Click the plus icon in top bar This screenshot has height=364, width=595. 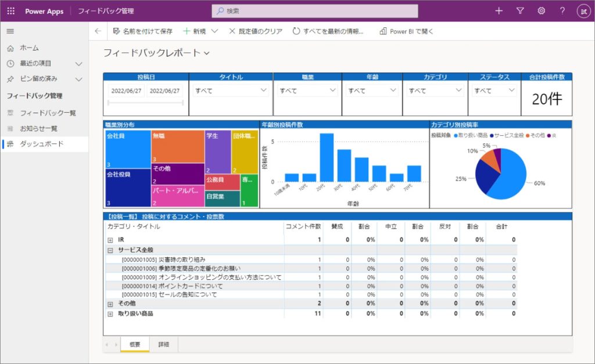tap(499, 11)
